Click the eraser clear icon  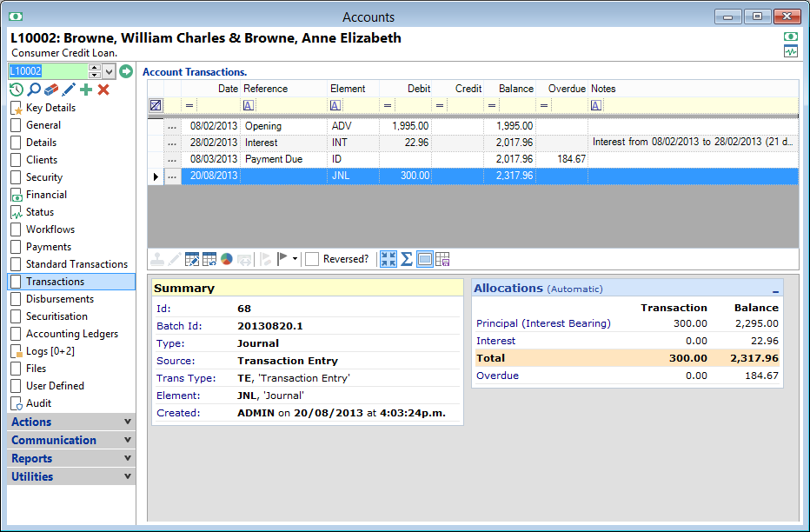51,90
